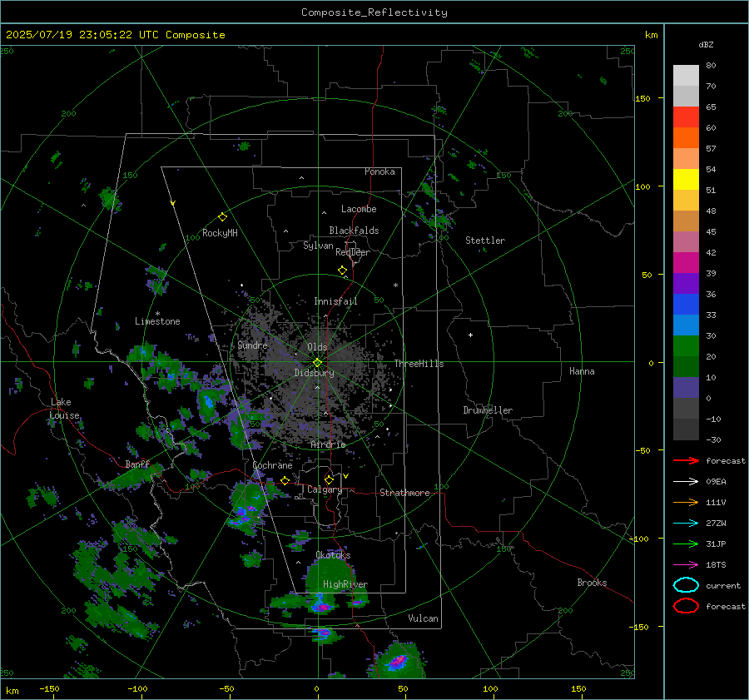Click the yellow radar-site diamond at map centre

coord(317,363)
